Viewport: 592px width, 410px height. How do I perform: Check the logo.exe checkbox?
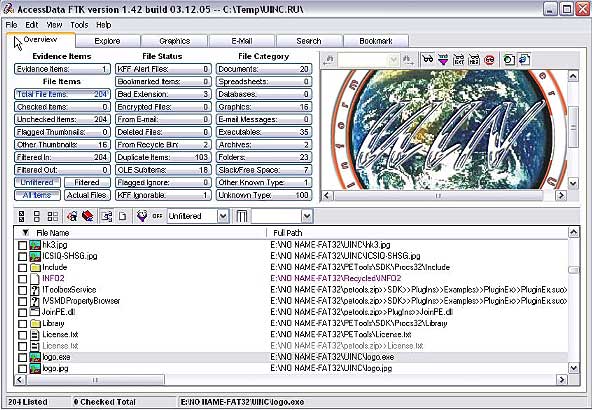(x=22, y=358)
